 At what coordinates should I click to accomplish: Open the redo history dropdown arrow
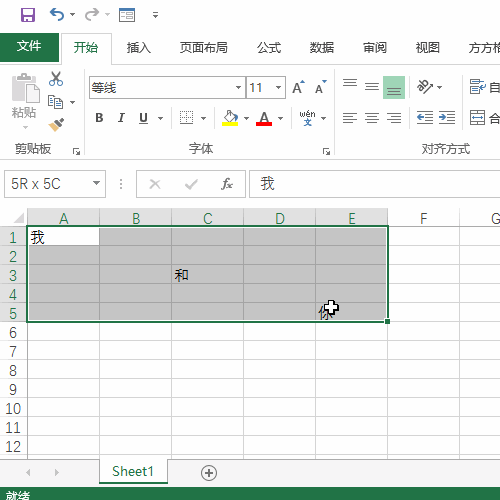pyautogui.click(x=107, y=15)
